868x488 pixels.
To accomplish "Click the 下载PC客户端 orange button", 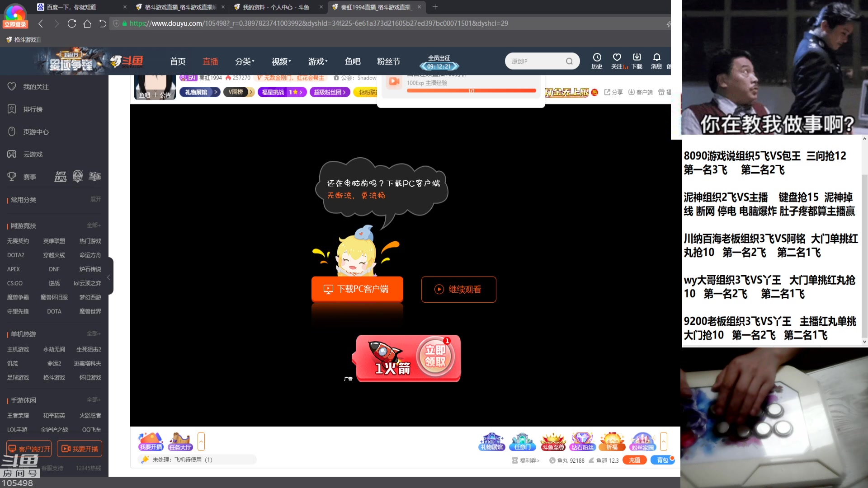I will [x=357, y=289].
